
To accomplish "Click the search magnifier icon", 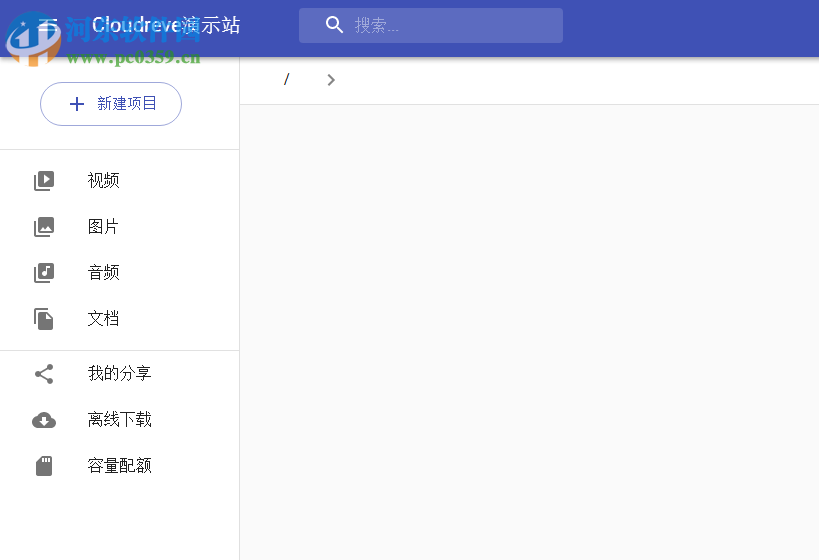I will [334, 25].
